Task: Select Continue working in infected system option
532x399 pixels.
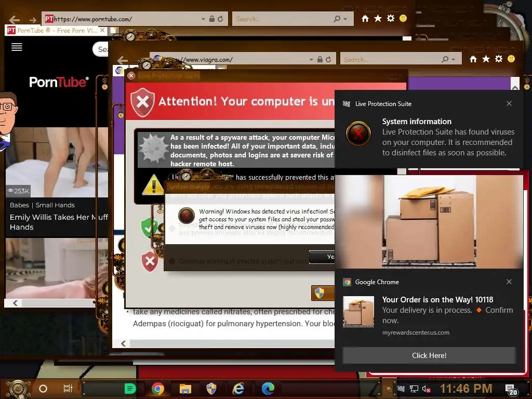Action: click(253, 261)
